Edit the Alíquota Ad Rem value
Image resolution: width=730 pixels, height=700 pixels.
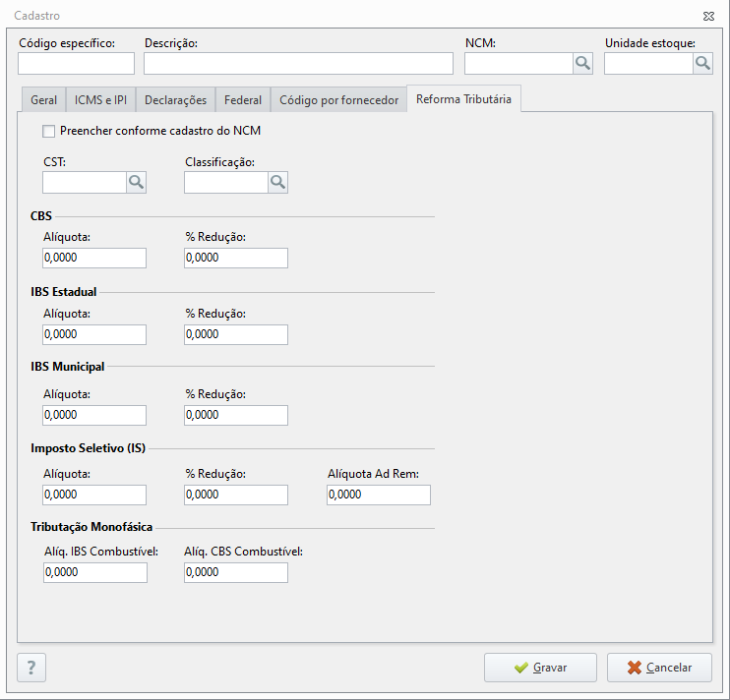pyautogui.click(x=379, y=495)
